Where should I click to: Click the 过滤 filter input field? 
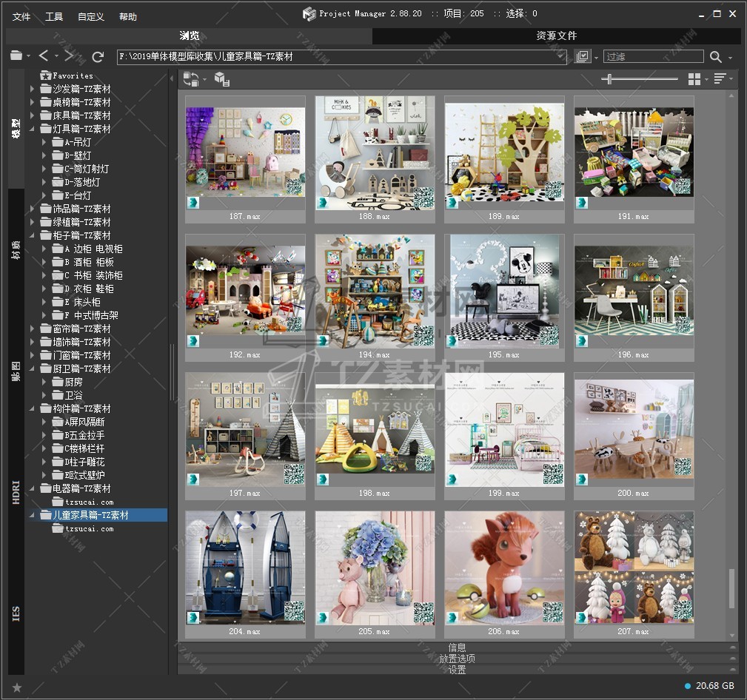(x=653, y=57)
